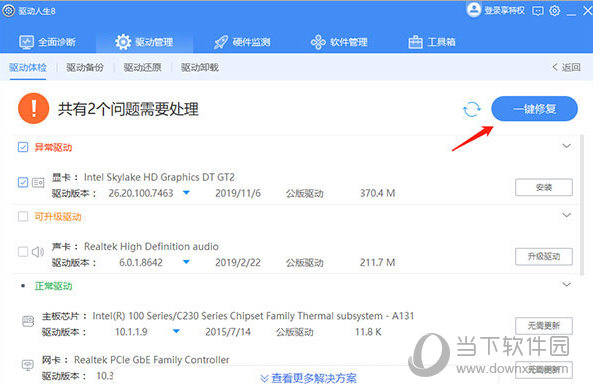The image size is (593, 384).
Task: Click the 软件管理 flower icon
Action: click(318, 42)
